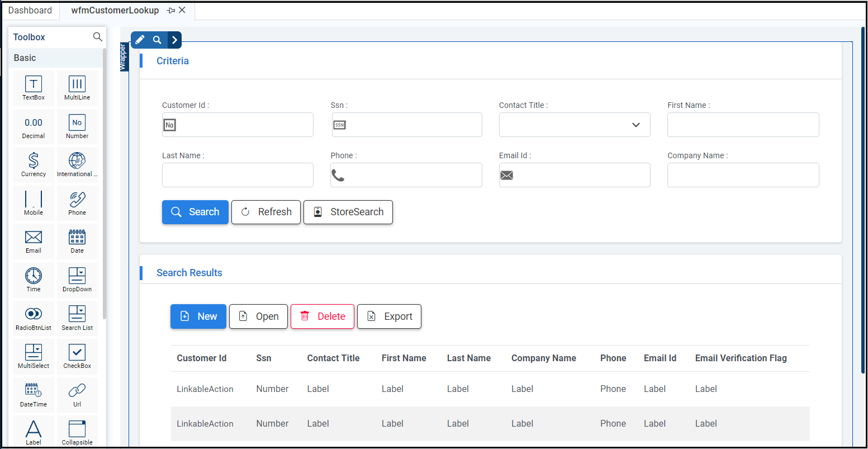Select the Url control in Toolbox

(x=77, y=395)
